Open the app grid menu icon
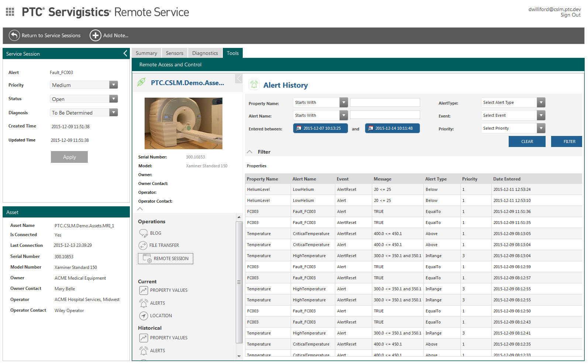The width and height of the screenshot is (588, 364). click(10, 12)
